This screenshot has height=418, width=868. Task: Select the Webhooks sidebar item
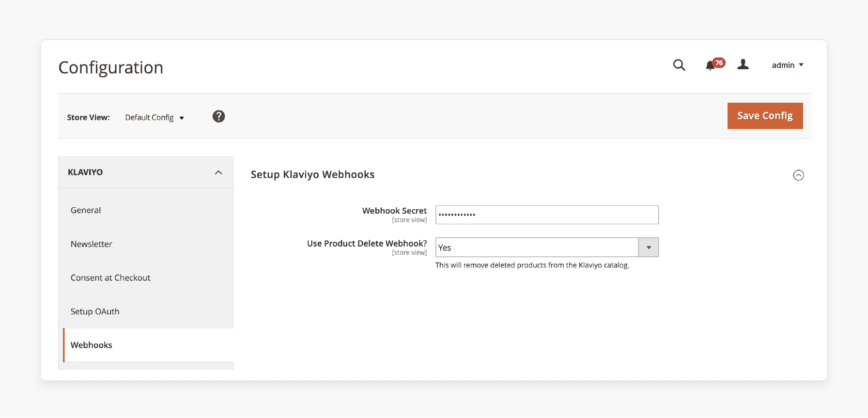click(x=148, y=345)
